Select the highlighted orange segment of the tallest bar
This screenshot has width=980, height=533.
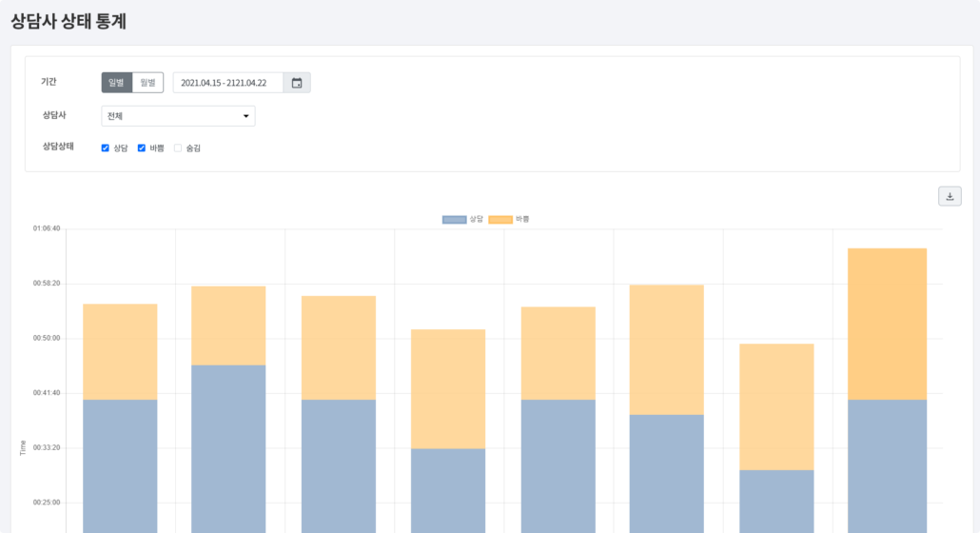pos(887,324)
